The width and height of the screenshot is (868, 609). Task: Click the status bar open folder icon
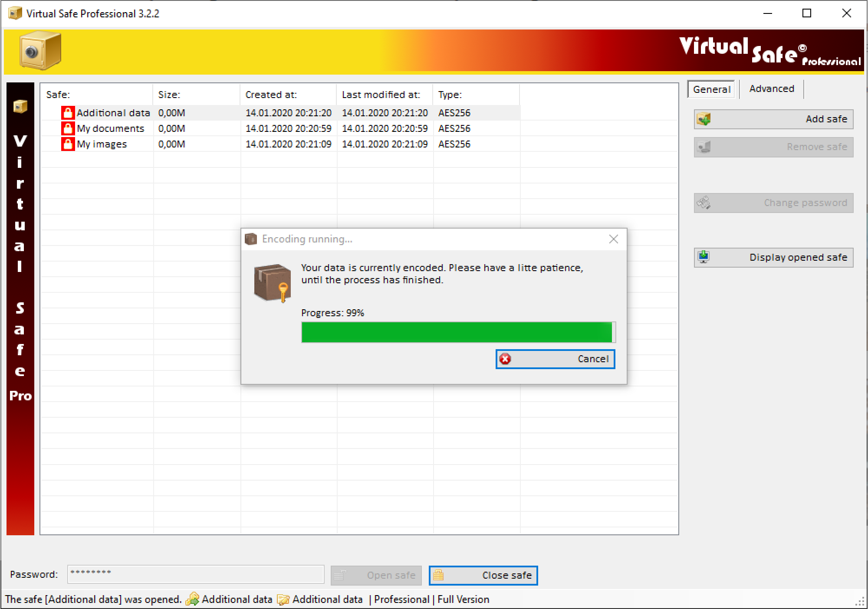pyautogui.click(x=283, y=599)
